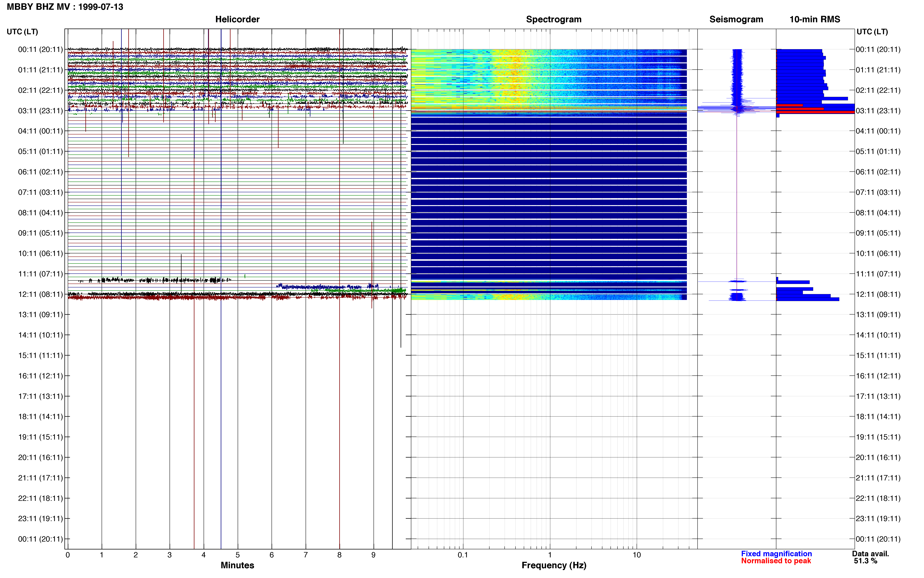Click the right '23:11 (19:11)' time label
Screen dimensions: 924x578
click(878, 519)
